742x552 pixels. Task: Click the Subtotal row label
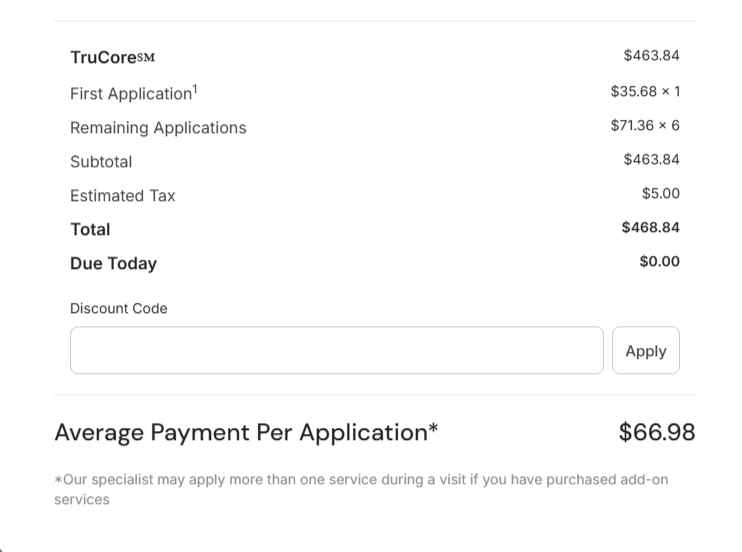101,162
